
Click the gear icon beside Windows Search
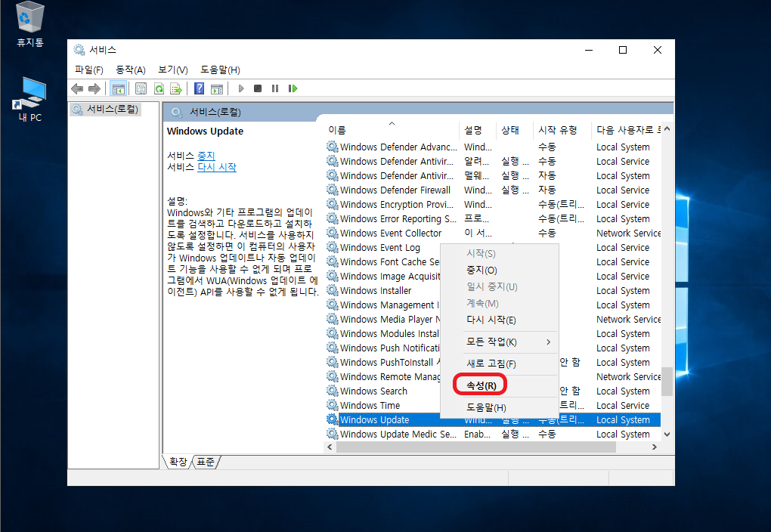333,391
